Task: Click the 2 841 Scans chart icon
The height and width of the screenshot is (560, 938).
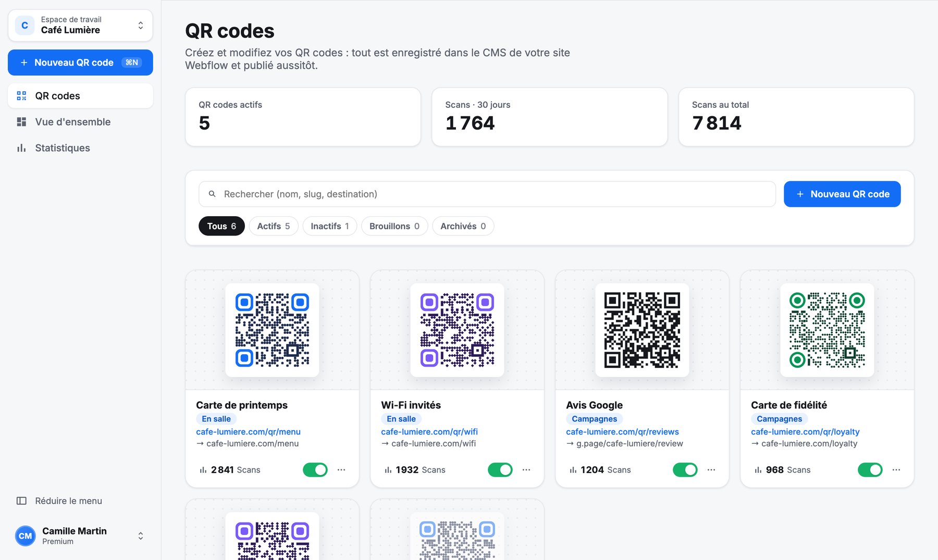Action: coord(203,470)
